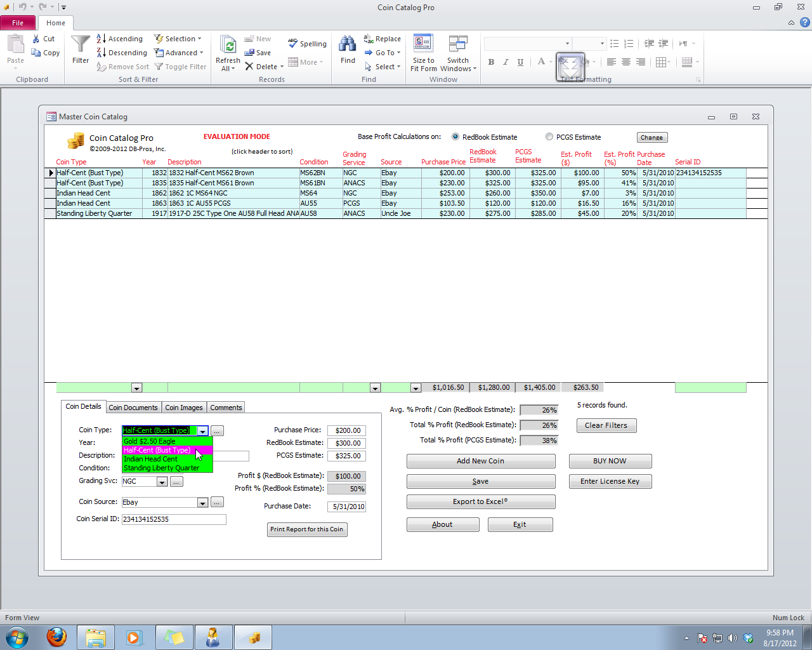Sort records Descending
This screenshot has width=812, height=650.
(x=121, y=53)
